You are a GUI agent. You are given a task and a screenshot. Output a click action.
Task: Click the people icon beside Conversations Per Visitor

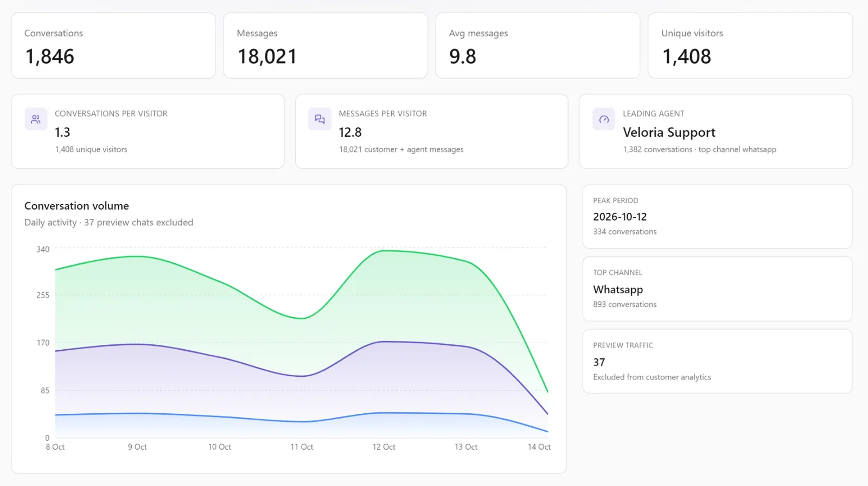point(36,119)
